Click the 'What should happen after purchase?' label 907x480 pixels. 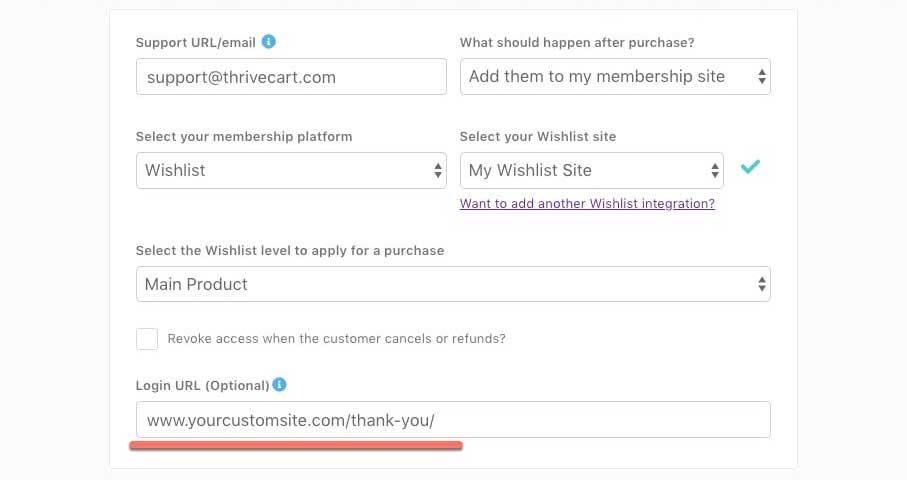pyautogui.click(x=577, y=43)
